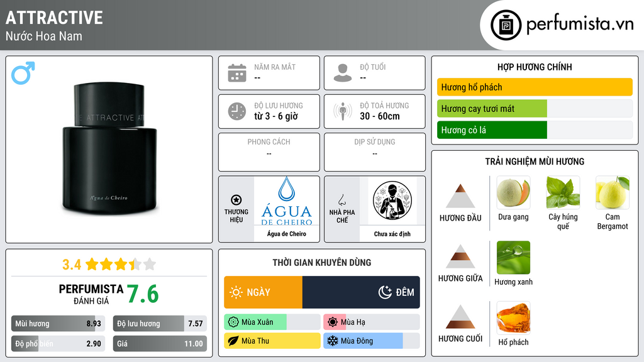Click the blue male gender symbol icon
The image size is (644, 362).
pyautogui.click(x=23, y=73)
